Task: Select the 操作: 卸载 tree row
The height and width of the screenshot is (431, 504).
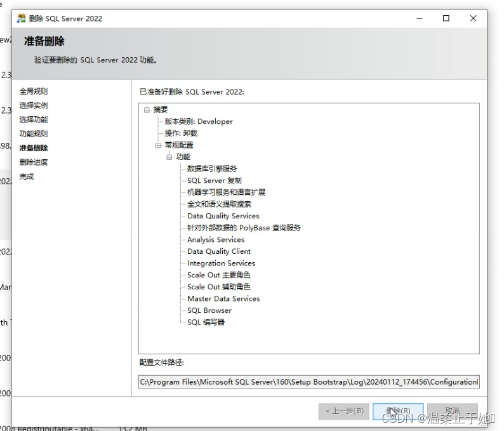Action: click(x=181, y=133)
